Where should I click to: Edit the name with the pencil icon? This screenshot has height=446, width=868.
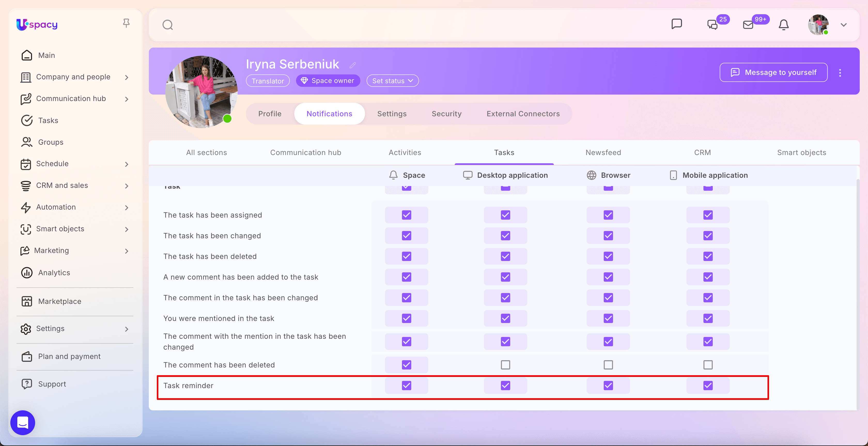353,65
